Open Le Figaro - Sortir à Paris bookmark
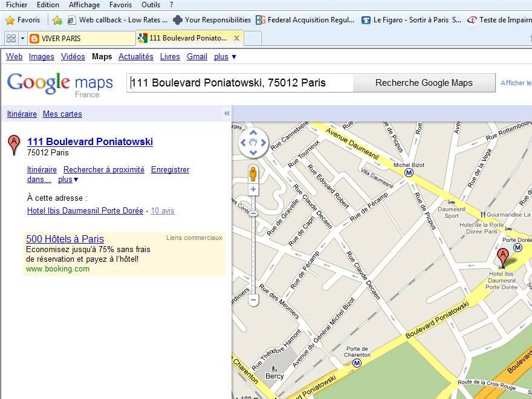This screenshot has width=532, height=399. (411, 20)
